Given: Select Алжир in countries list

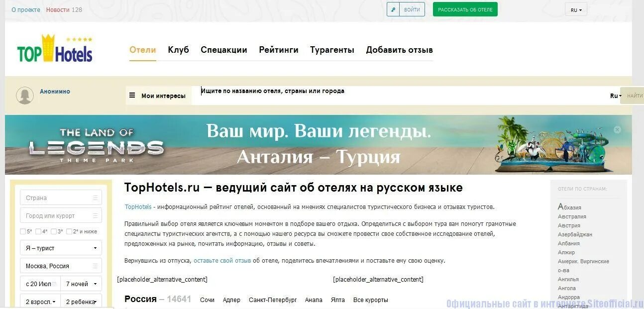Looking at the screenshot, I should click(566, 252).
